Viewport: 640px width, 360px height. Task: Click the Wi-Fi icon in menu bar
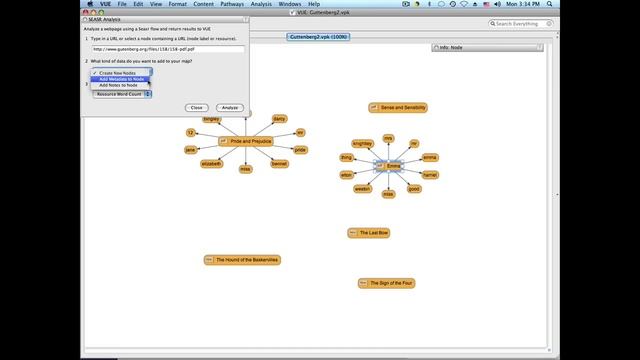tap(464, 4)
